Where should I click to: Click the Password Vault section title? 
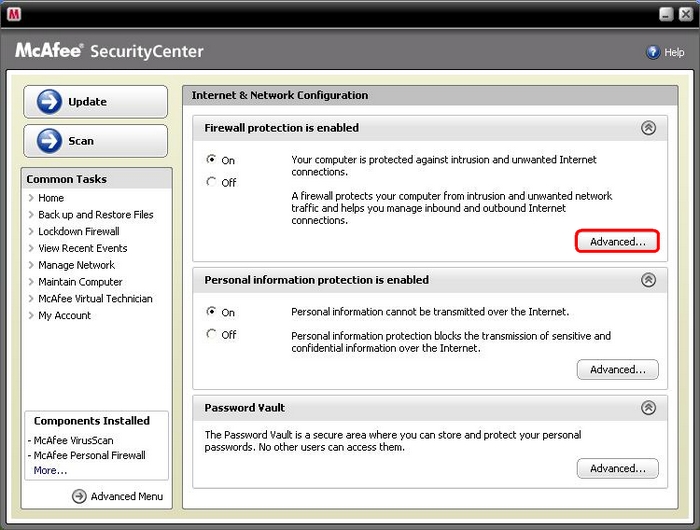click(x=245, y=408)
